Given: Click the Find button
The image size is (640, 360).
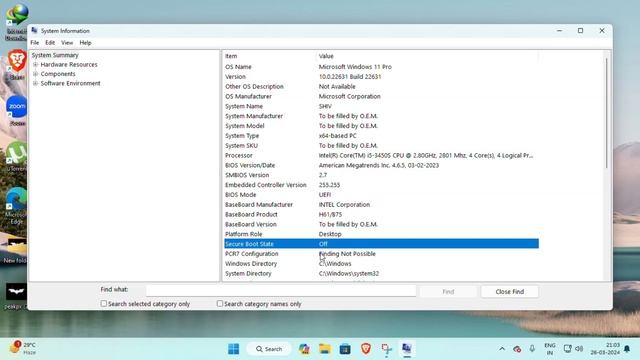Looking at the screenshot, I should tap(448, 291).
